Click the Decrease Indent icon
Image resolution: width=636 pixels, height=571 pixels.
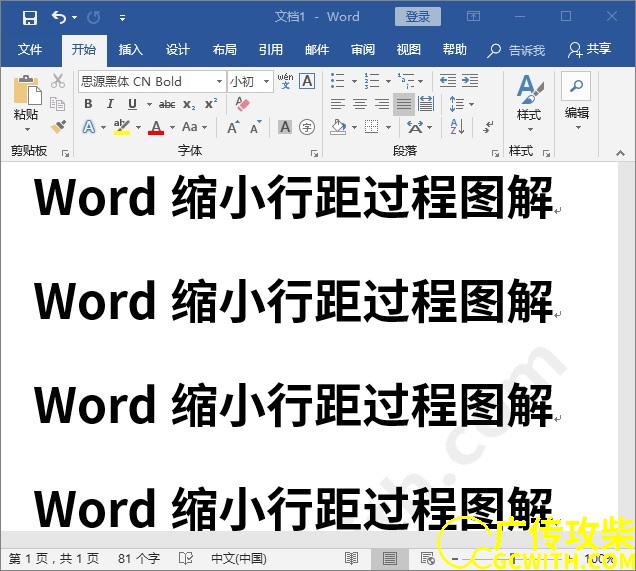(448, 81)
